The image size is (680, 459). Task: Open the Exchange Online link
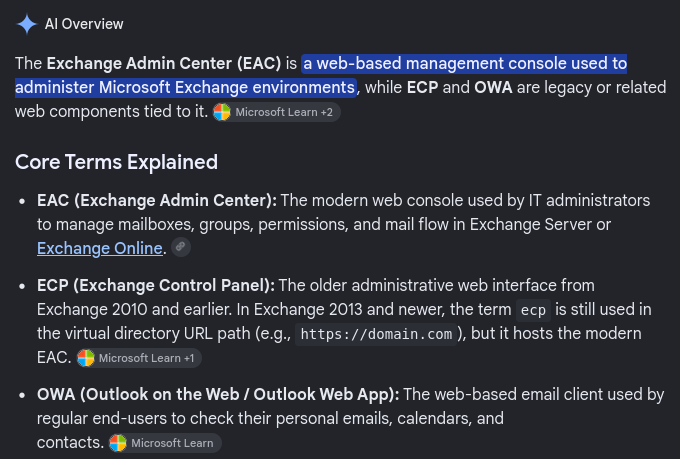(x=100, y=249)
